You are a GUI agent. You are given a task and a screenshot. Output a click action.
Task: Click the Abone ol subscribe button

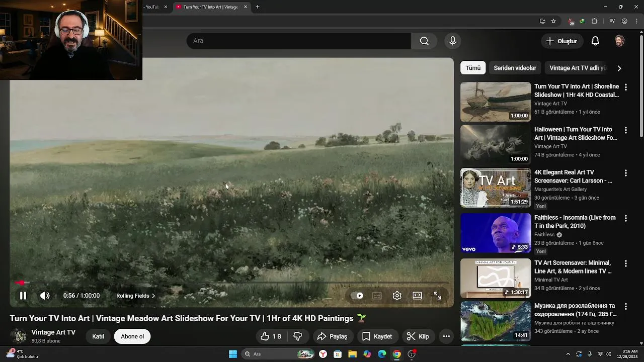[132, 336]
